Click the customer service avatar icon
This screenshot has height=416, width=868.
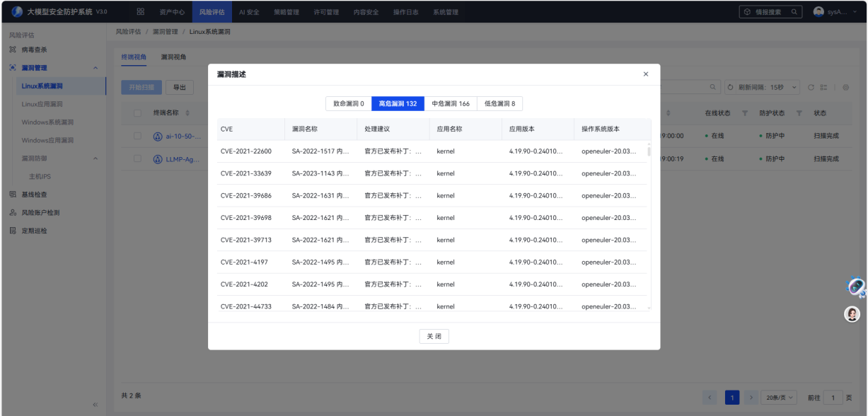point(852,314)
